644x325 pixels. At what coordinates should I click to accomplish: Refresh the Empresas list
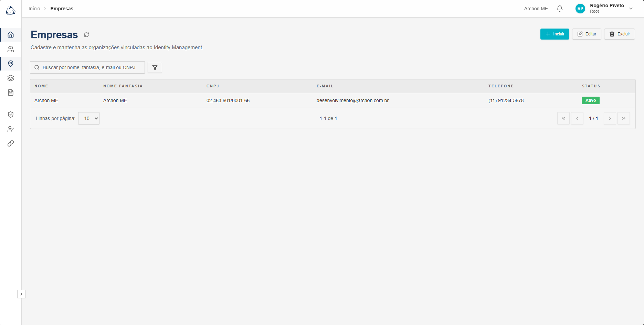coord(86,35)
